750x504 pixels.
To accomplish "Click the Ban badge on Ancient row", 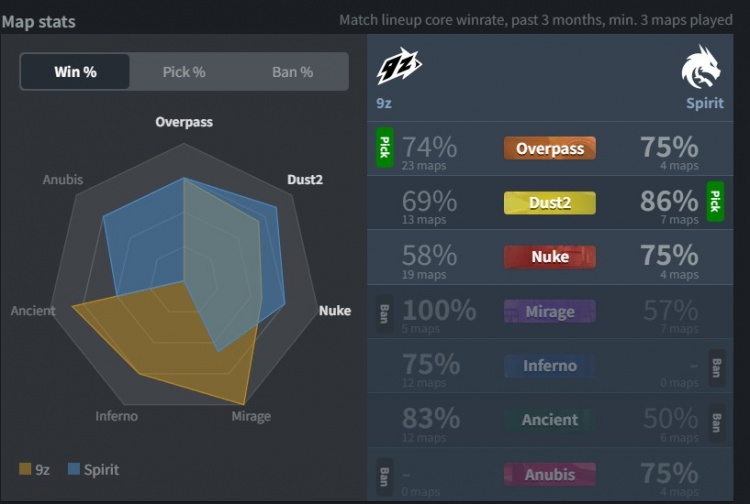I will [x=715, y=419].
